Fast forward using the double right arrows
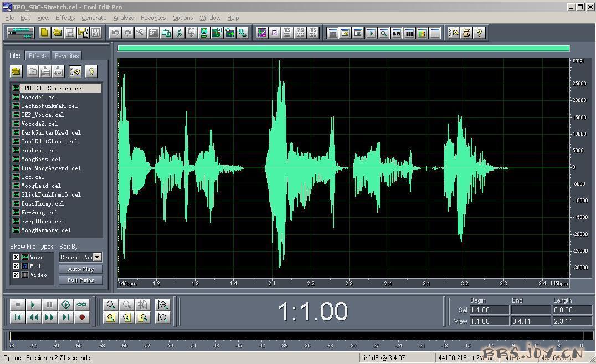 point(49,317)
